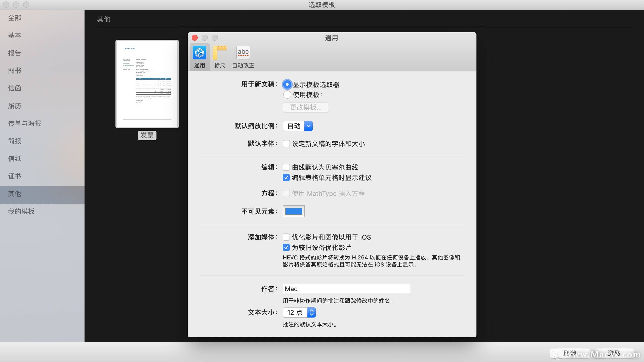Toggle 曲线默认为贝塞尔曲线 checkbox
This screenshot has height=362, width=644.
(286, 167)
